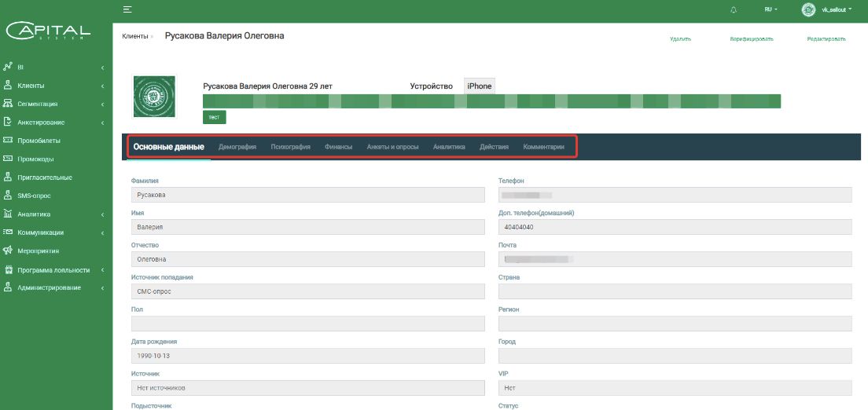Screen dimensions: 868x410
Task: Open the RU language dropdown
Action: (771, 9)
